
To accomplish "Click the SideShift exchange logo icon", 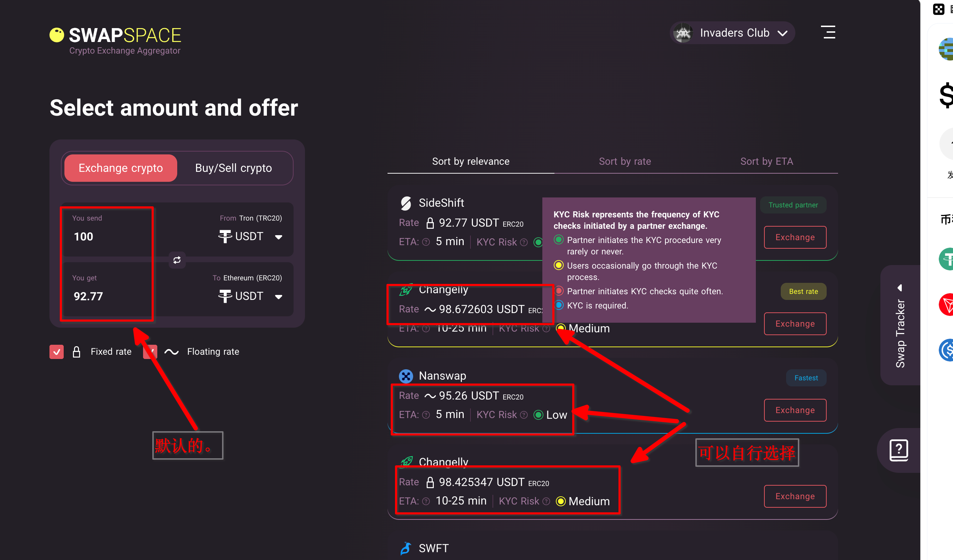I will (406, 203).
